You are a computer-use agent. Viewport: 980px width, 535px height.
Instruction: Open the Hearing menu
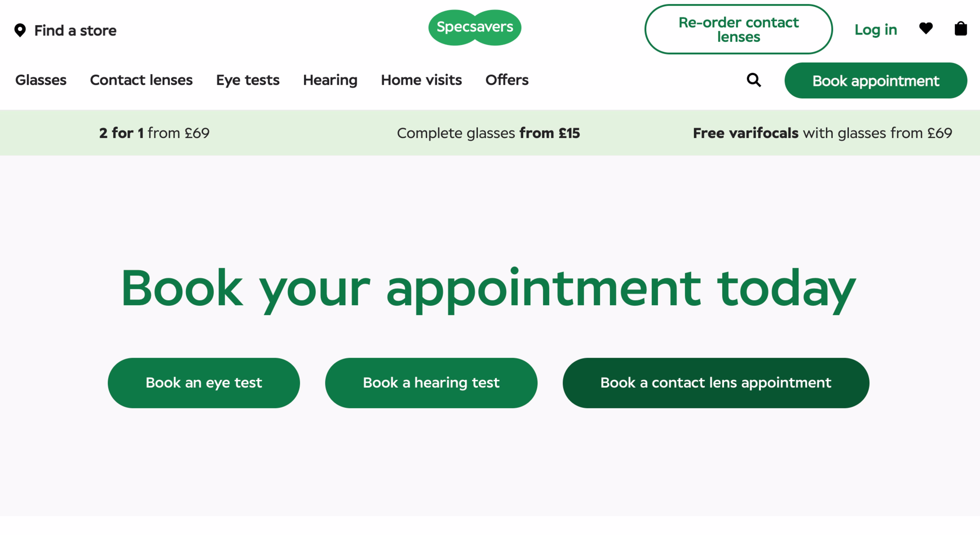point(330,80)
